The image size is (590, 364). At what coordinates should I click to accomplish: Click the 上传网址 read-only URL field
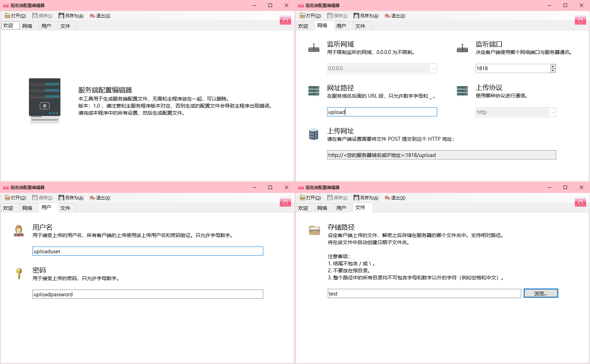pos(441,155)
